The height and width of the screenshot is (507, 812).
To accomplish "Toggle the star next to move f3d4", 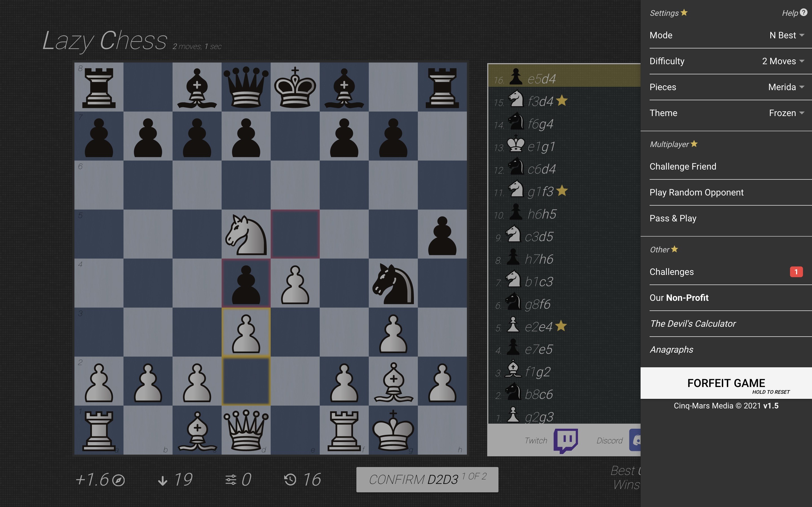I will coord(562,101).
